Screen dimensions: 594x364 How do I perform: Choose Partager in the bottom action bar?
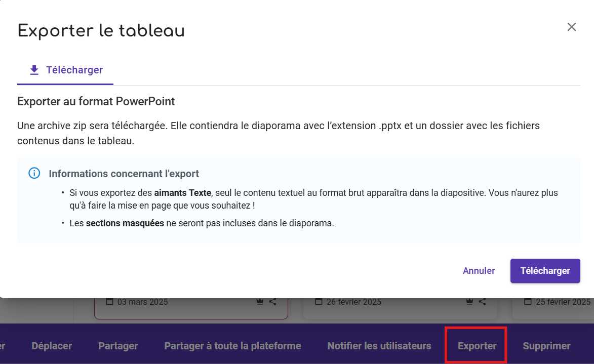click(x=118, y=346)
